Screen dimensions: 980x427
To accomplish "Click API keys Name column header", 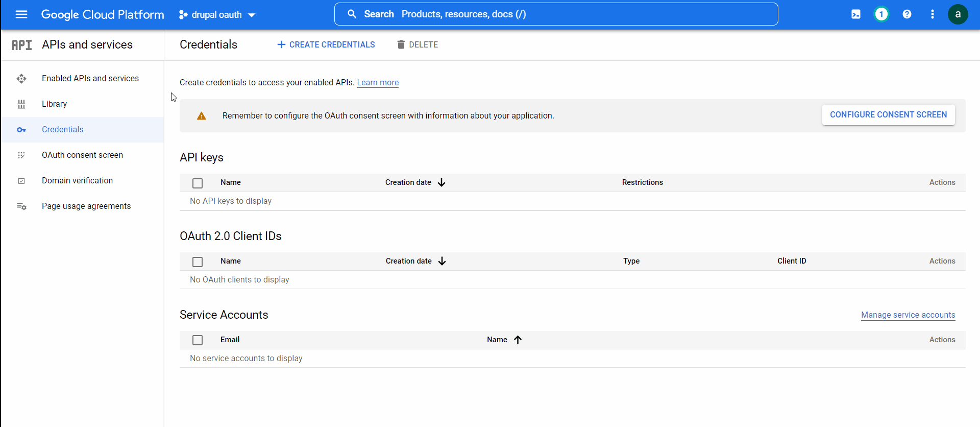I will 231,182.
